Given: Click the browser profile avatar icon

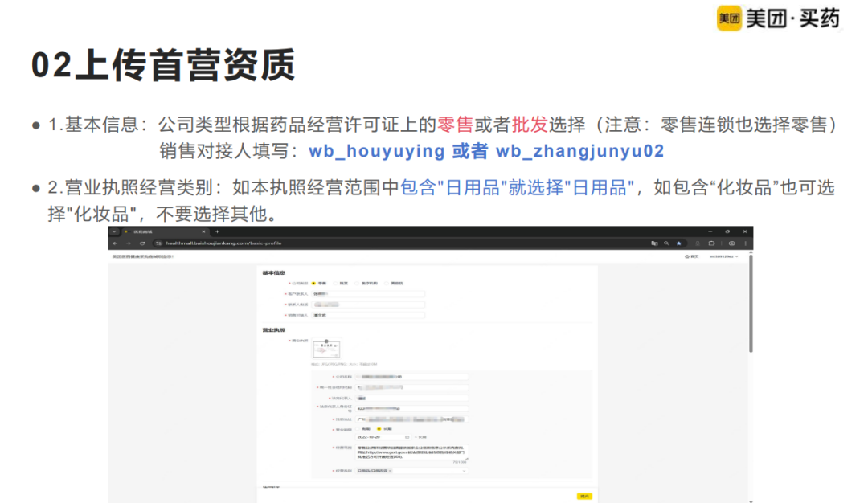Looking at the screenshot, I should (732, 243).
